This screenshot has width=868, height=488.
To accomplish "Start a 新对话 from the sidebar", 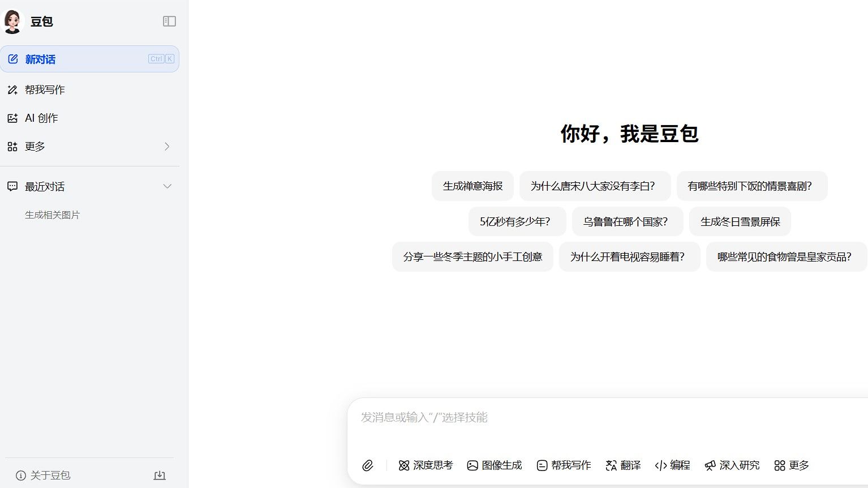I will [89, 59].
